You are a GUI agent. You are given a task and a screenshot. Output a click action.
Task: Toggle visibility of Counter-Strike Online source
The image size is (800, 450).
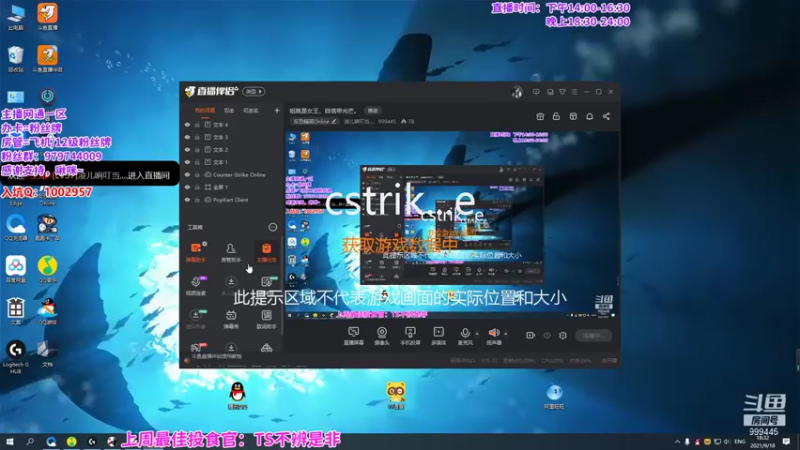click(x=187, y=174)
